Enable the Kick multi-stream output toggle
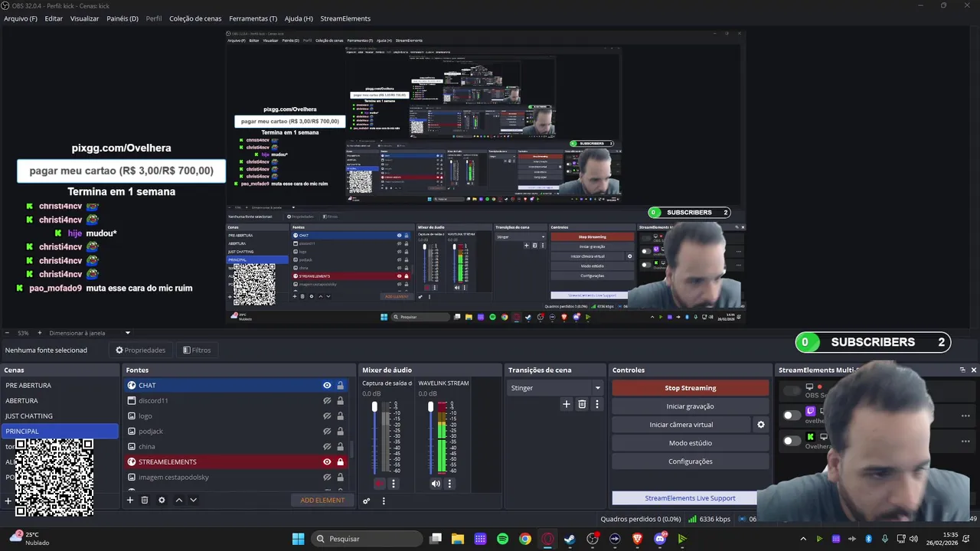 792,441
